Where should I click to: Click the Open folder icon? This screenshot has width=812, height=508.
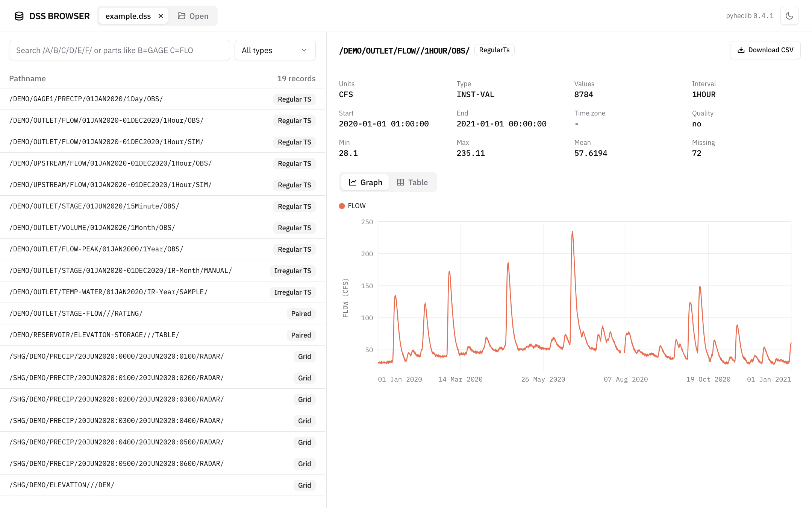182,16
